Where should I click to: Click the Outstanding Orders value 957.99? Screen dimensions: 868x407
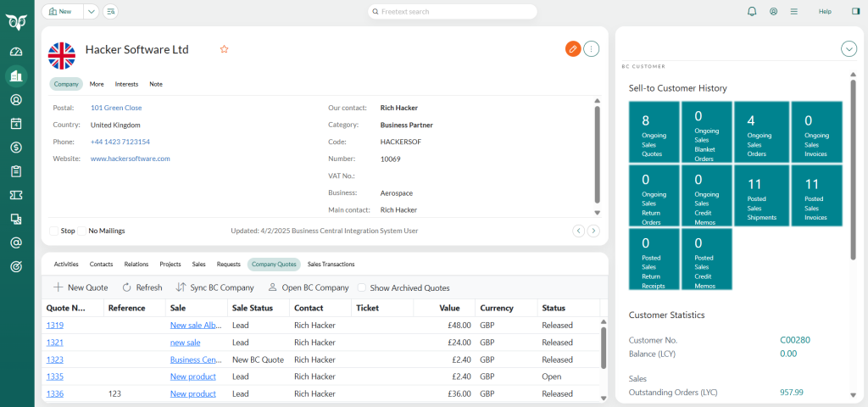pos(792,392)
